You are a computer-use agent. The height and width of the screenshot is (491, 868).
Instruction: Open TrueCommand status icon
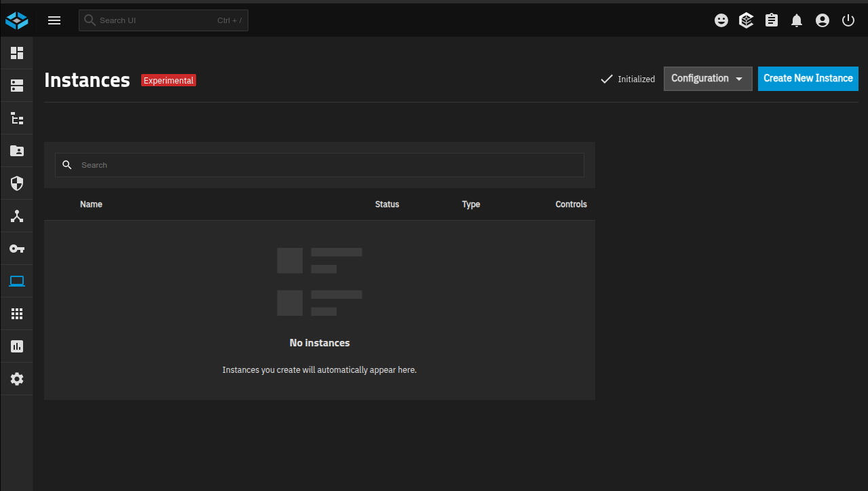[747, 20]
